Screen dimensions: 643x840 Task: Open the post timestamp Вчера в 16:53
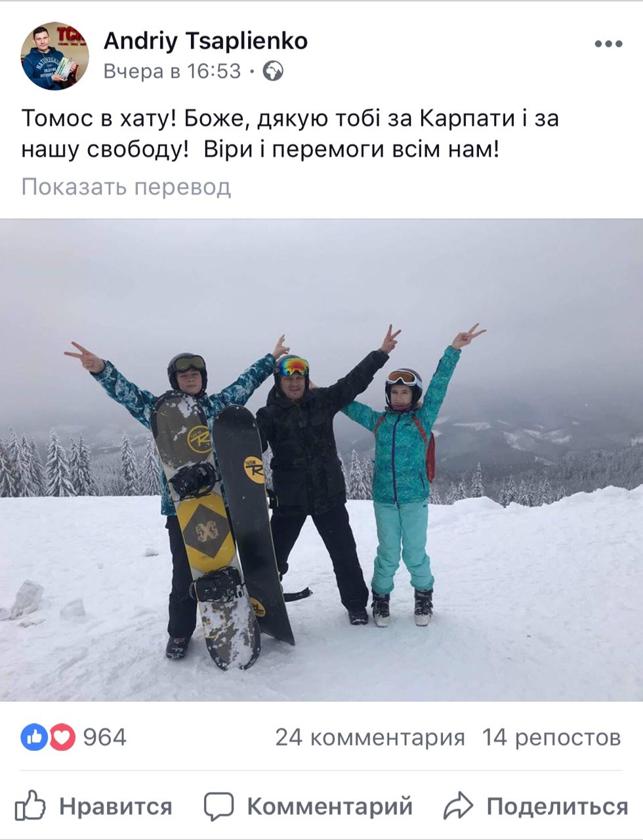point(173,71)
